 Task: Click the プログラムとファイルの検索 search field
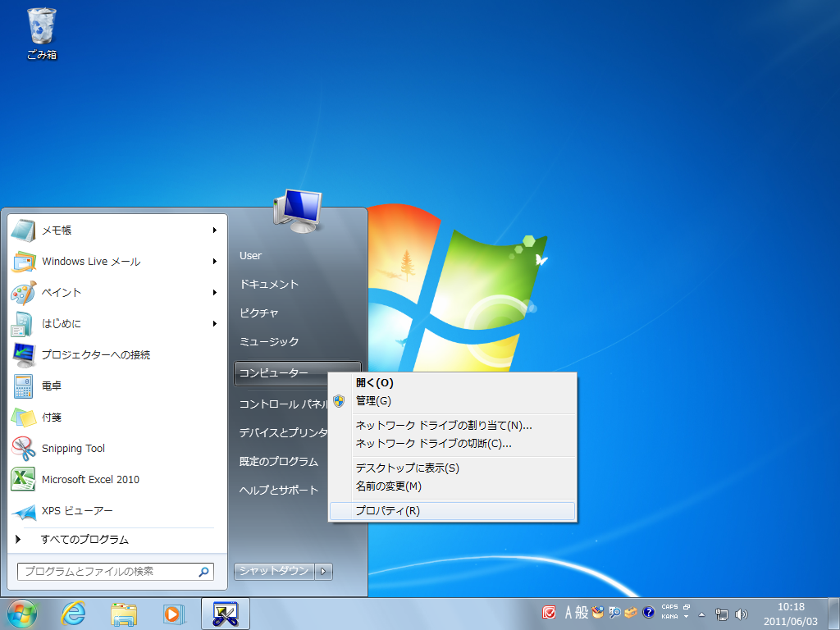116,572
